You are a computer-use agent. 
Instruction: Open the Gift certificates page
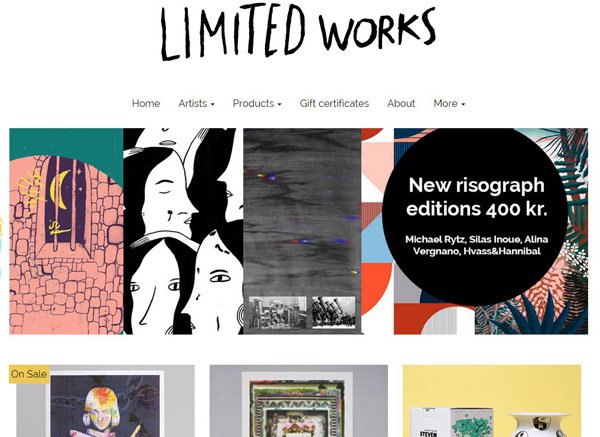(x=334, y=103)
